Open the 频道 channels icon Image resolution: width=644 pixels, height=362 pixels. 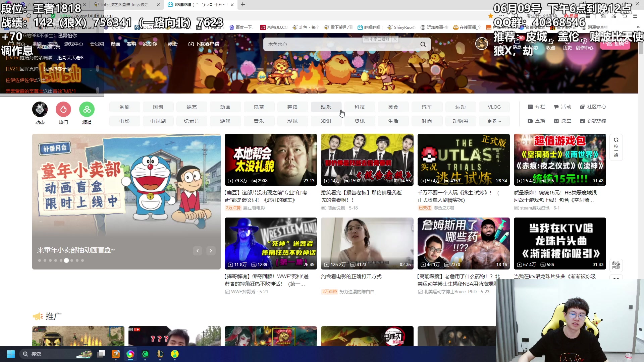click(87, 109)
